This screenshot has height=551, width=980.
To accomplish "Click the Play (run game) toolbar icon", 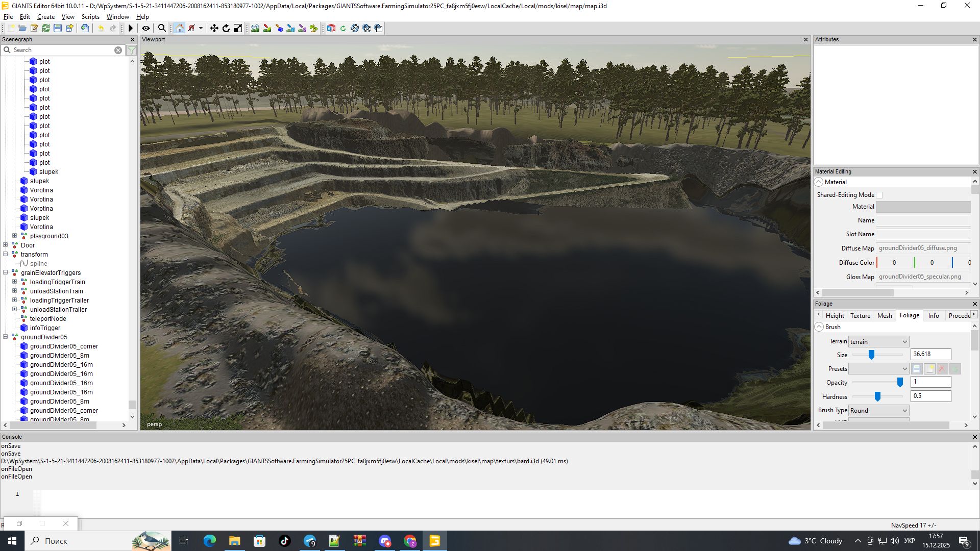I will click(x=131, y=29).
